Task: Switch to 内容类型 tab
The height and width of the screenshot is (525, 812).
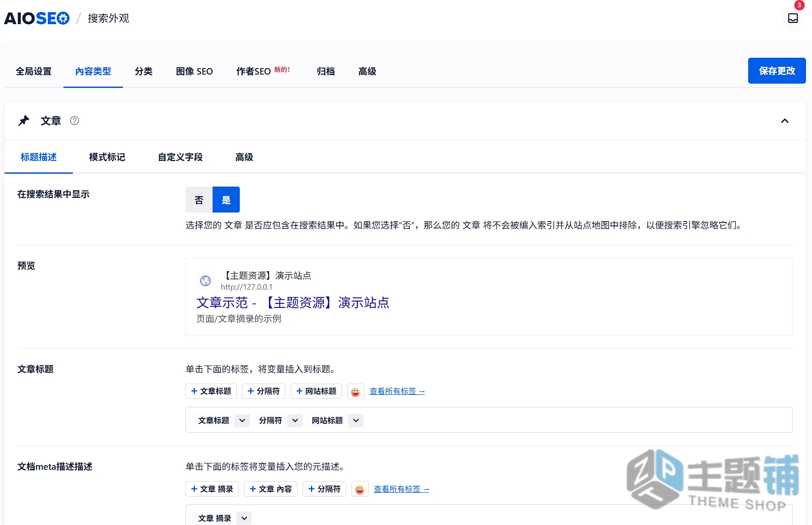Action: coord(93,71)
